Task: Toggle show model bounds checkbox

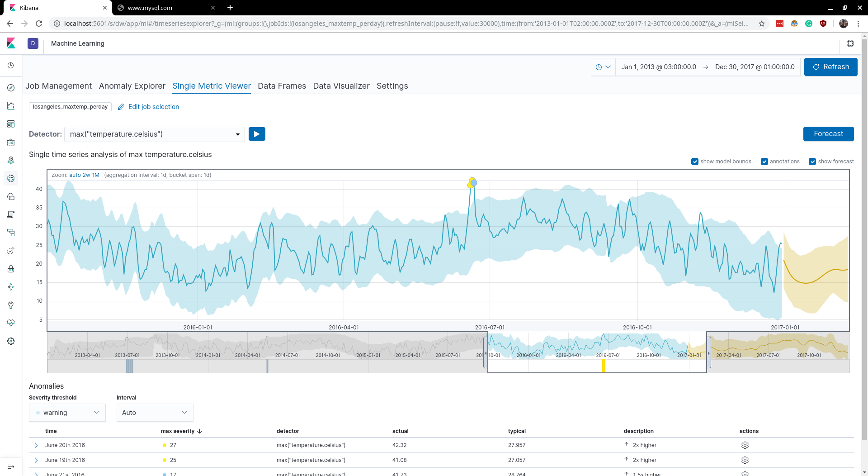Action: pos(695,162)
